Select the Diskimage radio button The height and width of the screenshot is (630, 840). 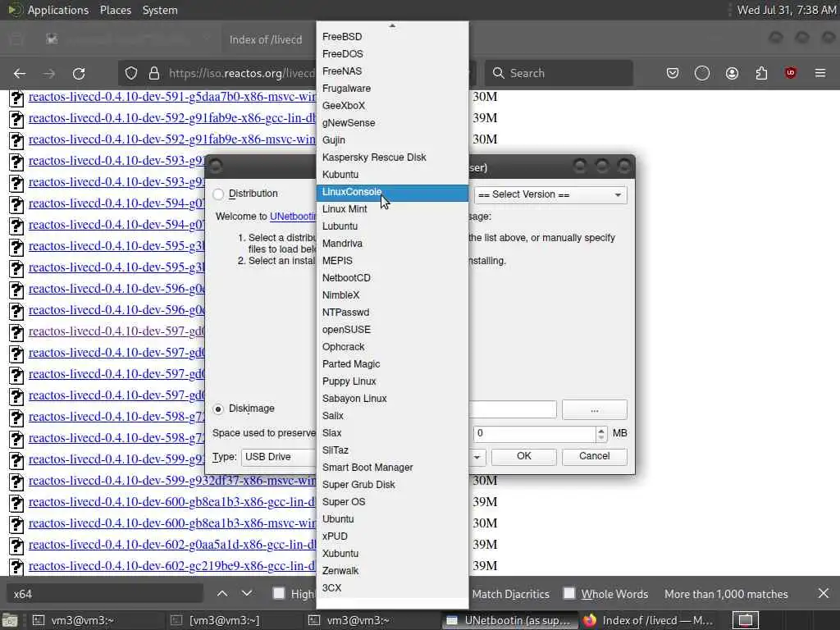point(218,409)
